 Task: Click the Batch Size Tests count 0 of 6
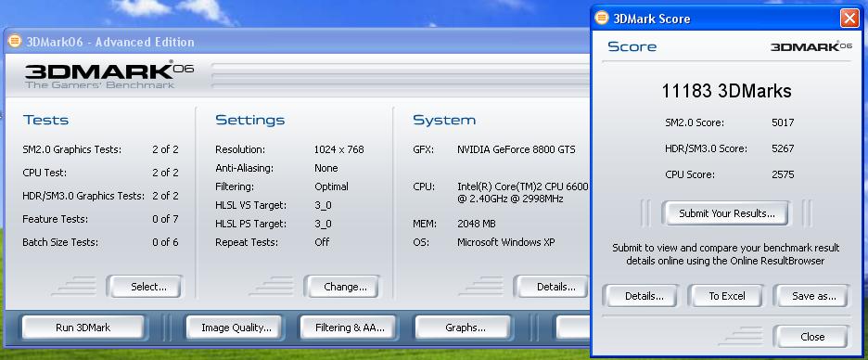pos(165,242)
